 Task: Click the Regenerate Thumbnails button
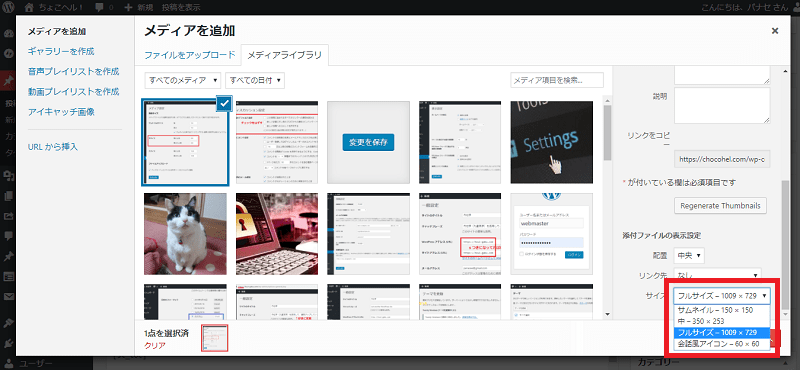click(720, 206)
